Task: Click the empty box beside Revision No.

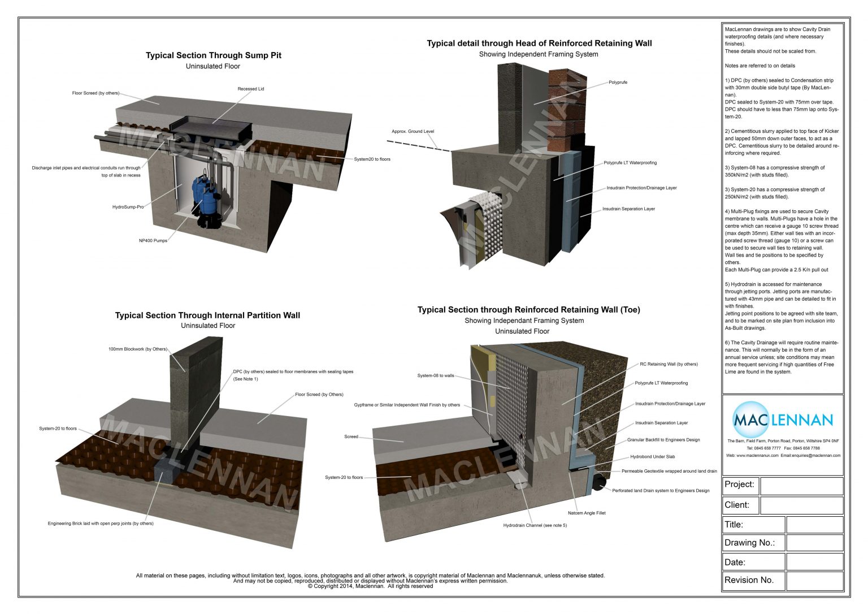Action: (814, 581)
